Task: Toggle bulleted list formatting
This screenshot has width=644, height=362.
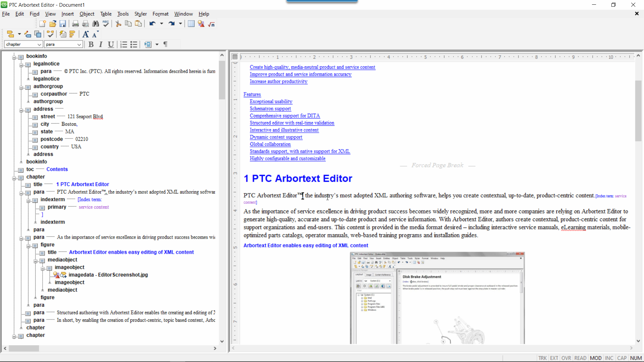Action: 134,44
